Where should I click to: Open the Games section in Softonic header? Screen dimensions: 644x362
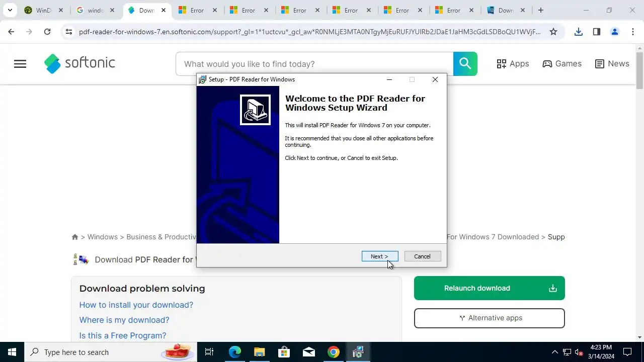pyautogui.click(x=562, y=64)
